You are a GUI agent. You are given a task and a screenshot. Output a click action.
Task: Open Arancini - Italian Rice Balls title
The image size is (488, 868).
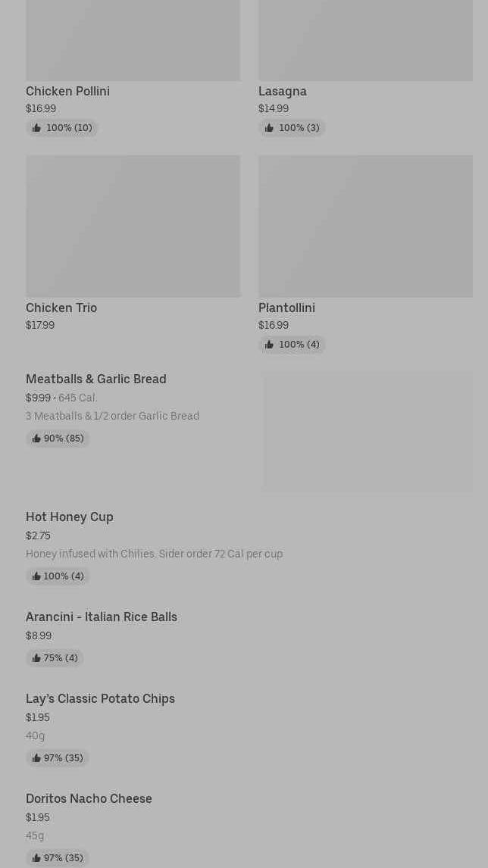pos(102,617)
